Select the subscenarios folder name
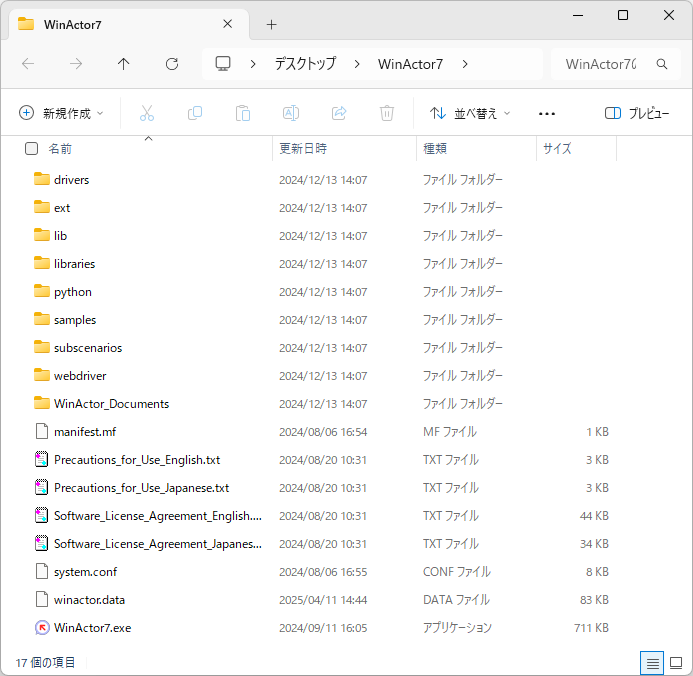This screenshot has height=676, width=693. (x=88, y=348)
